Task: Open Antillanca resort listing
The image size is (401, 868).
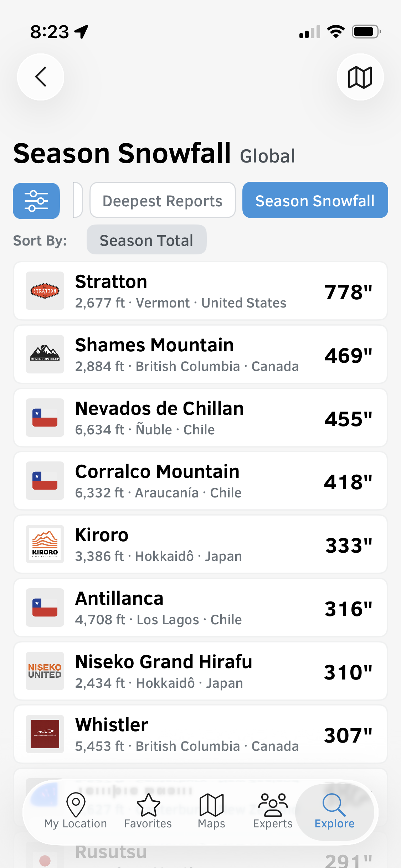Action: tap(200, 608)
